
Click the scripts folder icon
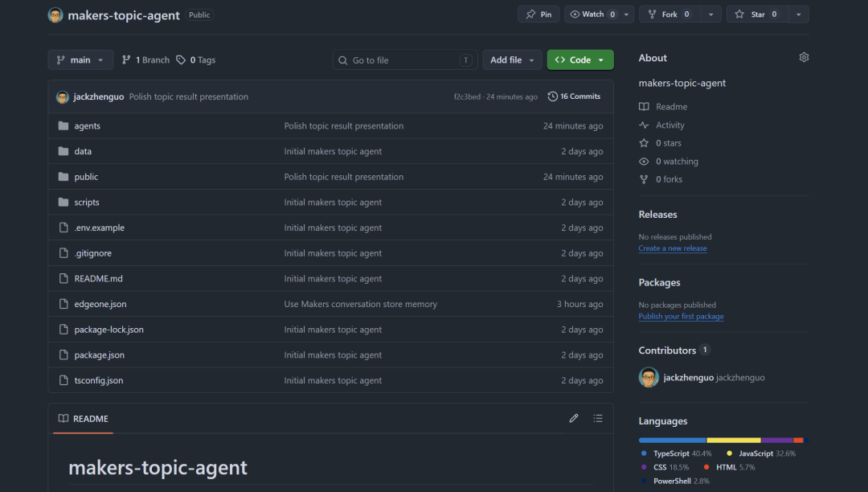[63, 202]
